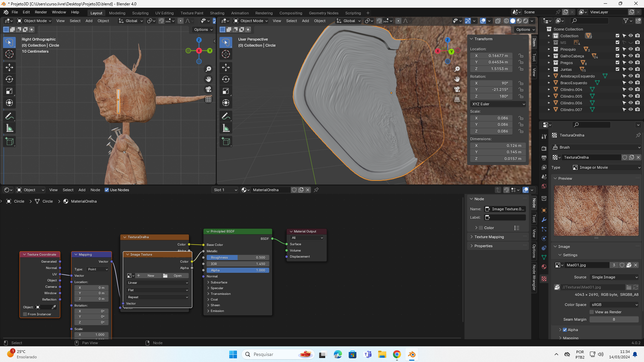This screenshot has height=362, width=644.
Task: Adjust the Roughness slider in Principled BSDF
Action: tap(238, 258)
